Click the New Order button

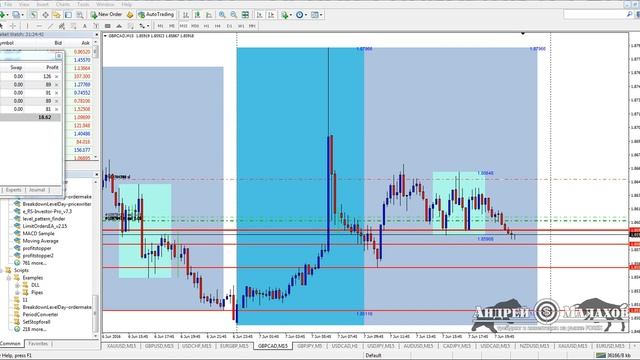pos(106,15)
